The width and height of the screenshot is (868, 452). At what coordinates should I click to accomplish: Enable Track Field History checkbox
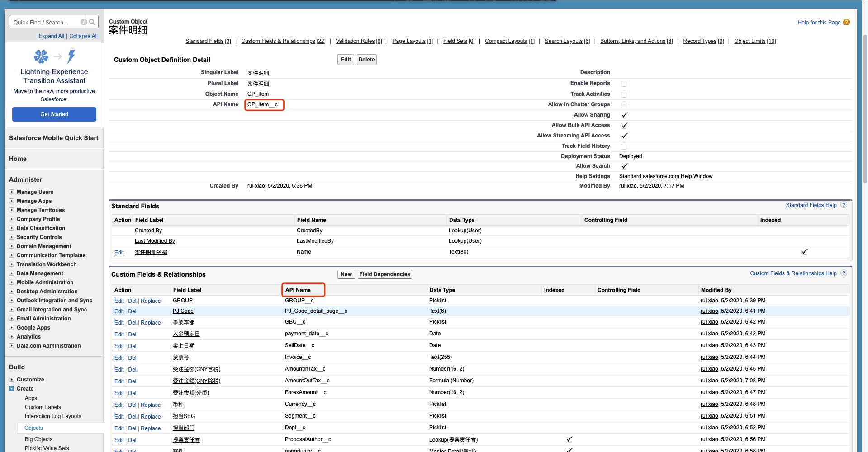(x=624, y=146)
